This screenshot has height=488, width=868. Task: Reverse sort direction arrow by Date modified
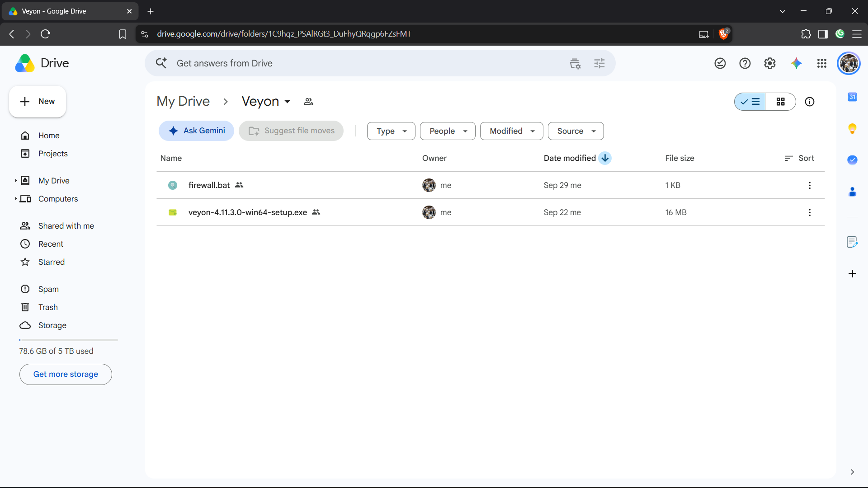pyautogui.click(x=605, y=158)
